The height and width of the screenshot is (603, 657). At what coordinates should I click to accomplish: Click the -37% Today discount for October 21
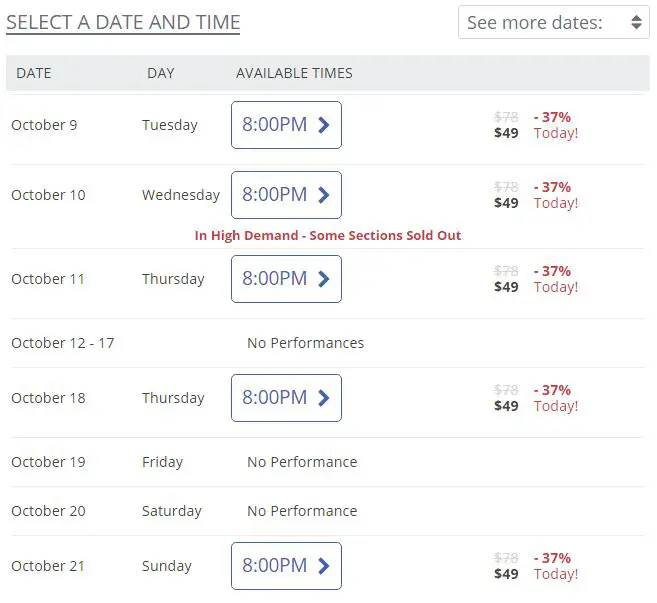[x=556, y=566]
